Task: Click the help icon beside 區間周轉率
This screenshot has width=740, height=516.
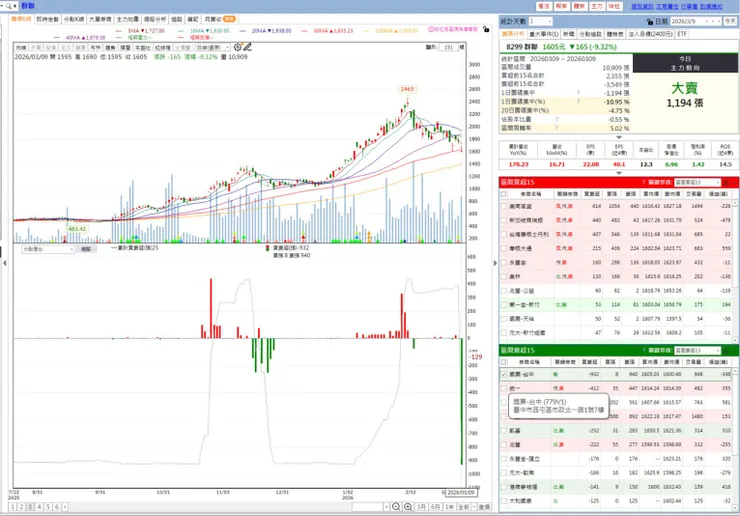Action: (557, 128)
